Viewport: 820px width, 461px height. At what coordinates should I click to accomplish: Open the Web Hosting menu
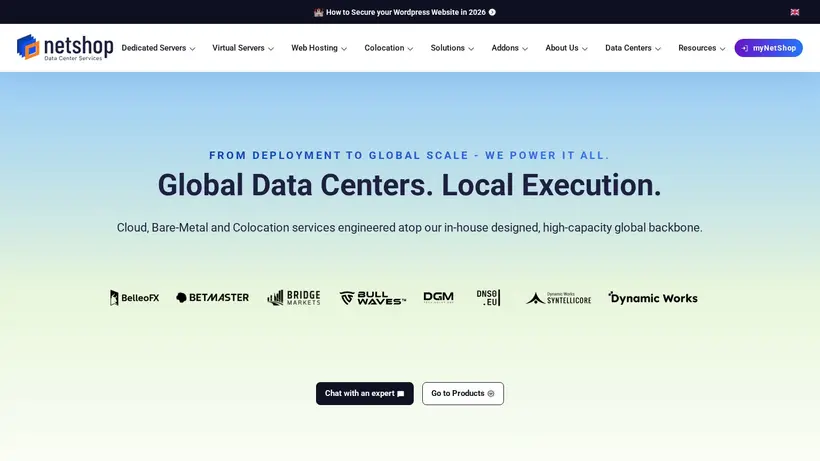[319, 48]
